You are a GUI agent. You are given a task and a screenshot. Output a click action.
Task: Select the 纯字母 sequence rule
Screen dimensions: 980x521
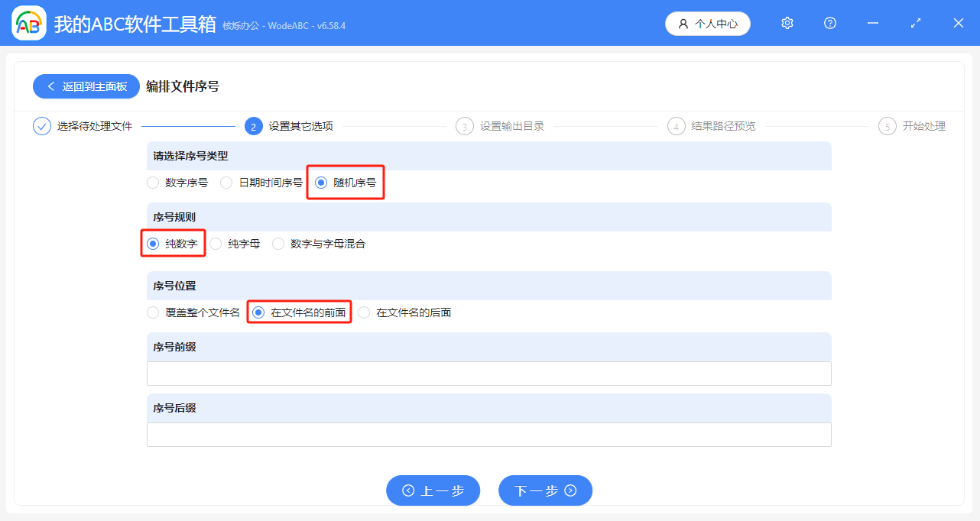click(216, 243)
